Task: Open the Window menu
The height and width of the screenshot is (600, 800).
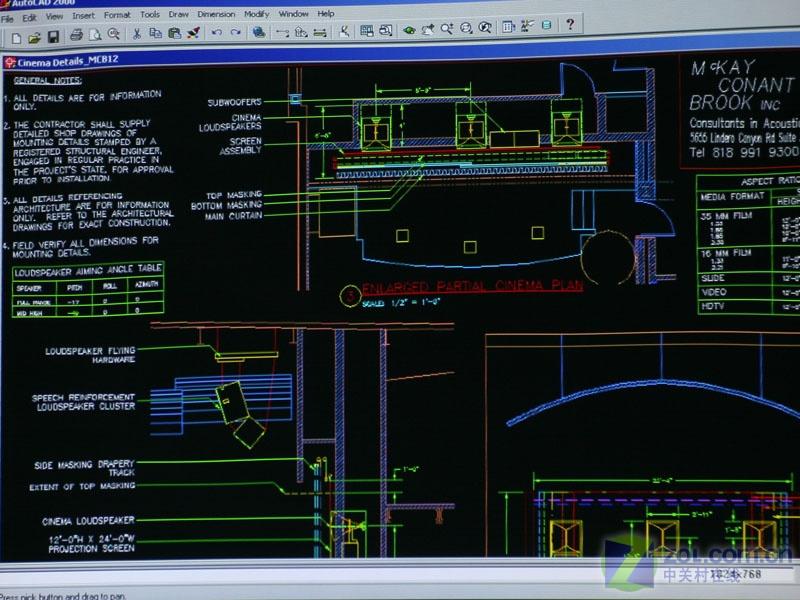Action: 293,14
